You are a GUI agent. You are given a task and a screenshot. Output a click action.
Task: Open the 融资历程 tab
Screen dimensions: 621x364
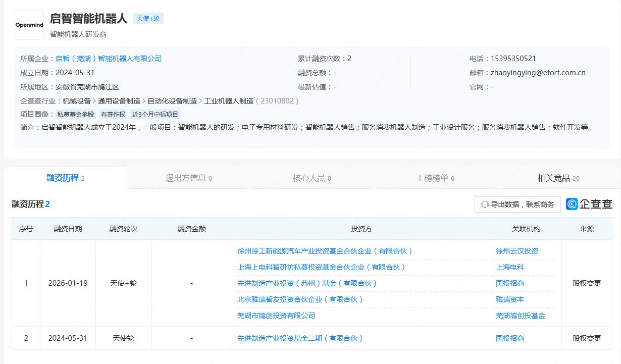coord(65,178)
